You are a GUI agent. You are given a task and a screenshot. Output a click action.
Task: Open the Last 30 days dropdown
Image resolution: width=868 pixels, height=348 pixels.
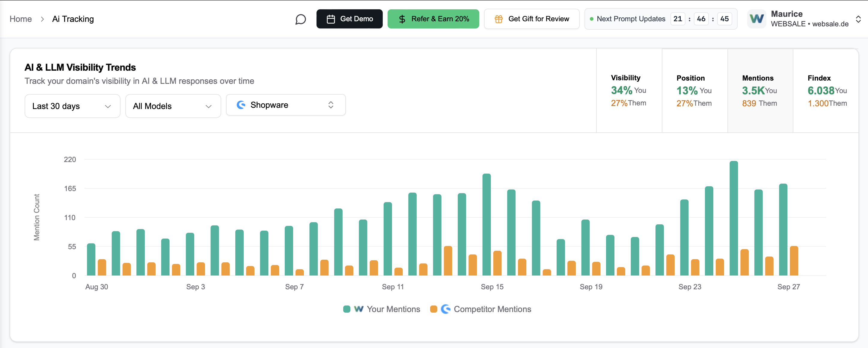[x=72, y=106]
